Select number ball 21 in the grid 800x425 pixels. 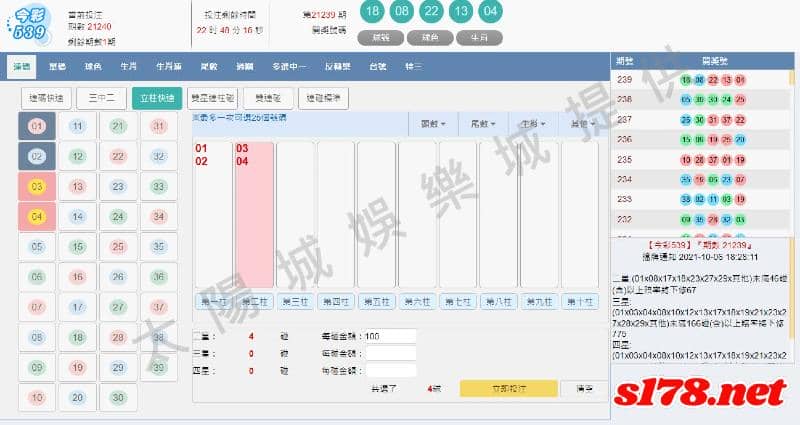[118, 126]
